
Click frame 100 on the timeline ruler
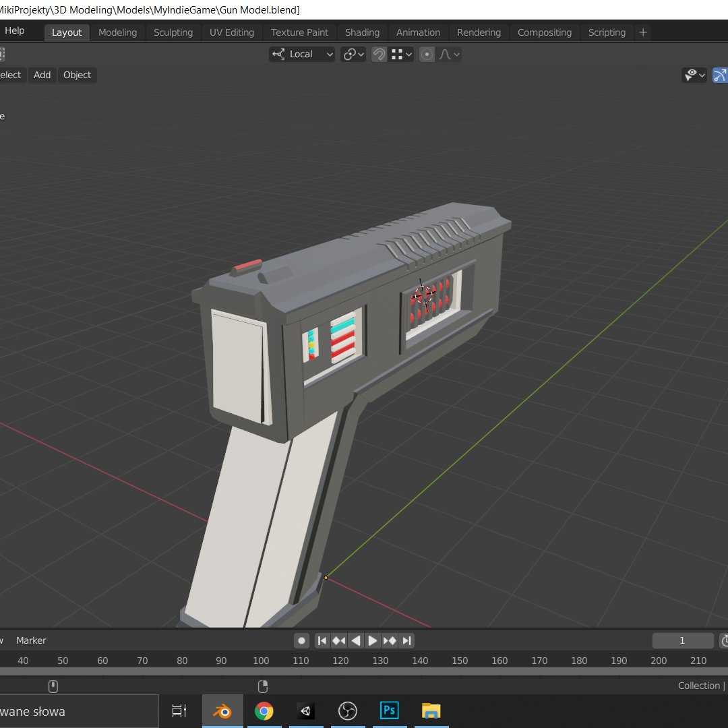pyautogui.click(x=261, y=661)
